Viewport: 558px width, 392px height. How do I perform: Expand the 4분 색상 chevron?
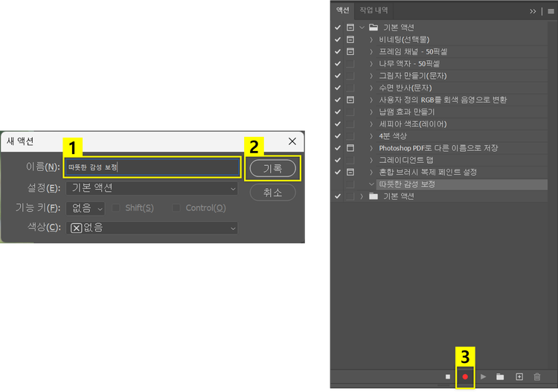371,136
